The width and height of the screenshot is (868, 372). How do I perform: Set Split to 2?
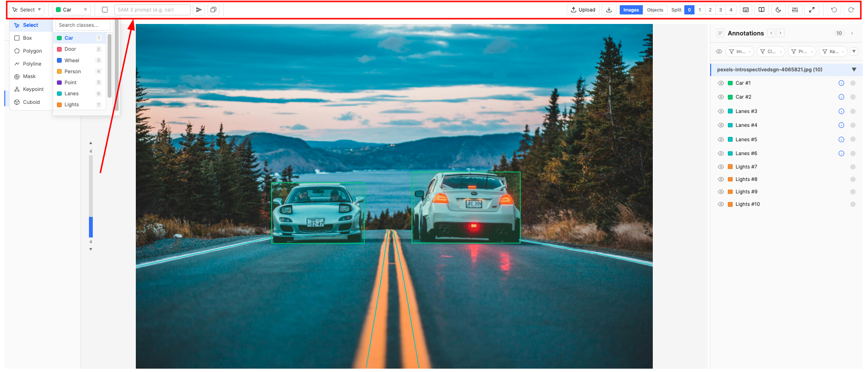(710, 10)
